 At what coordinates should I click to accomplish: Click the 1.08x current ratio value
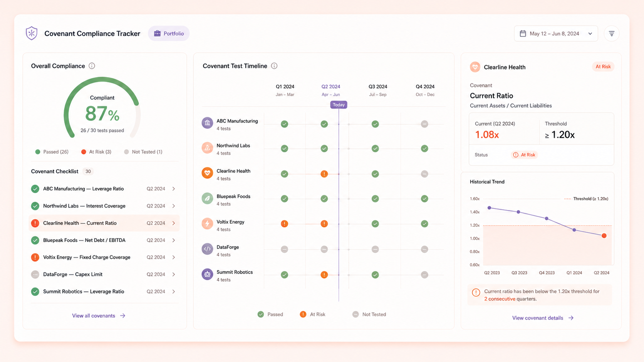[487, 135]
